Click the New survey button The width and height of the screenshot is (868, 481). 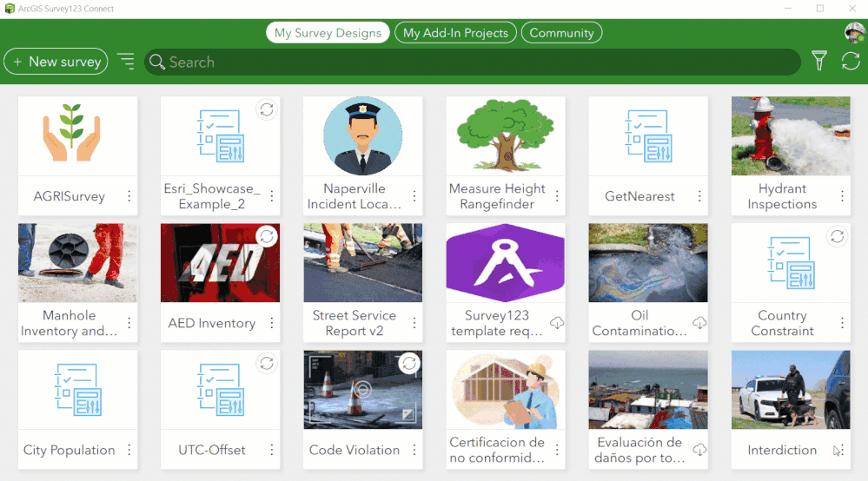56,62
